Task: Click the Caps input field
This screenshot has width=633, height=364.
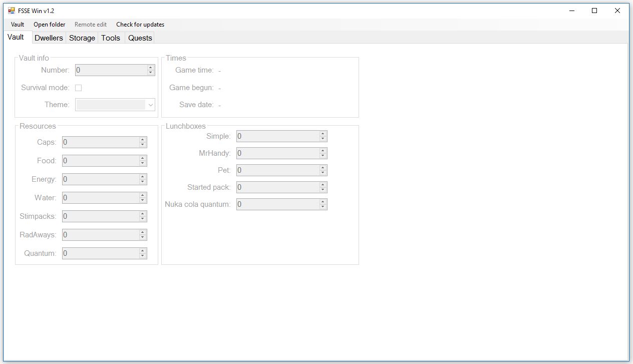Action: pyautogui.click(x=101, y=142)
